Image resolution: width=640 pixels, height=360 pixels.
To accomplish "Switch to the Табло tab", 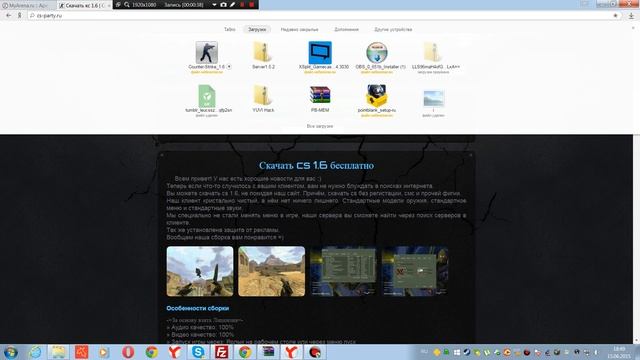I will tap(230, 29).
